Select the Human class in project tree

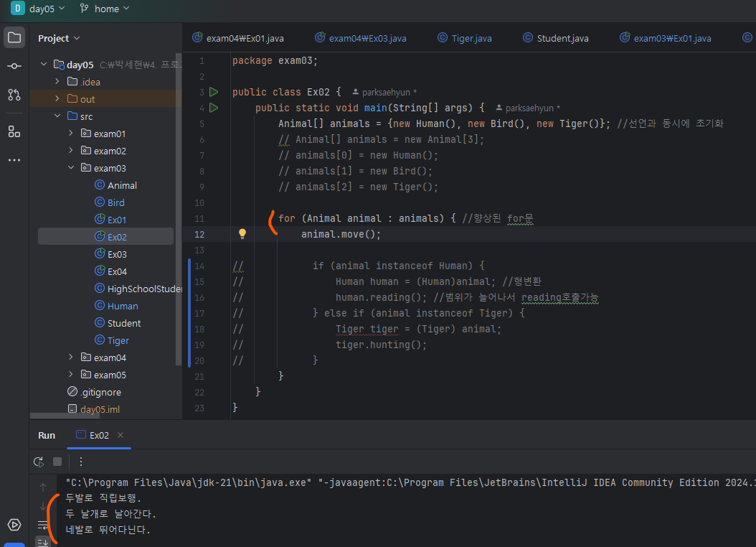click(123, 306)
